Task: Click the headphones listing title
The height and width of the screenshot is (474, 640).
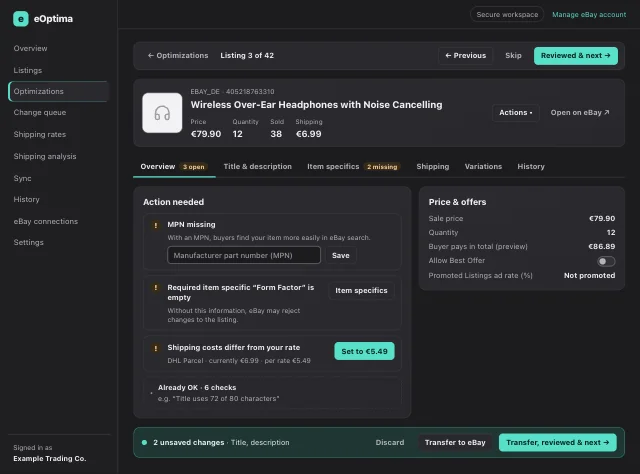Action: point(316,105)
